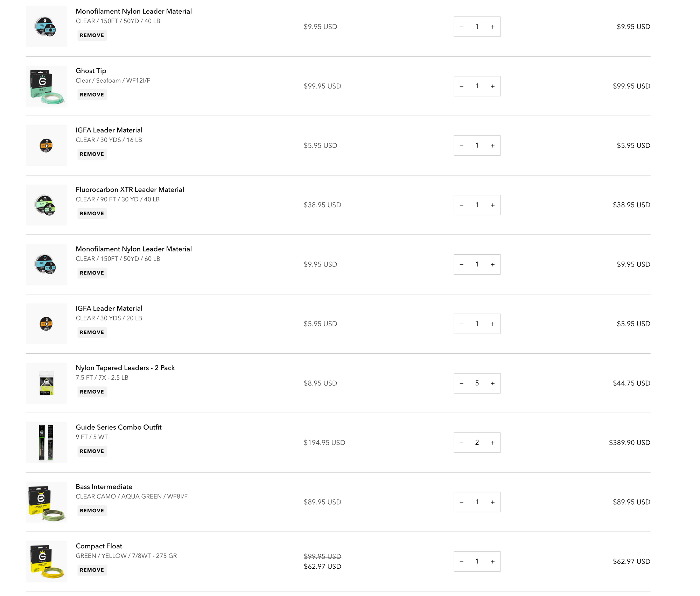Remove Bass Intermediate from cart

[x=92, y=511]
